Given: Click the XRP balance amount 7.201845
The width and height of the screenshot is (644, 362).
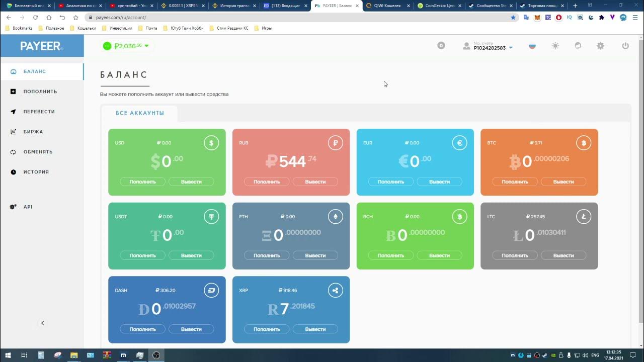Looking at the screenshot, I should click(291, 308).
